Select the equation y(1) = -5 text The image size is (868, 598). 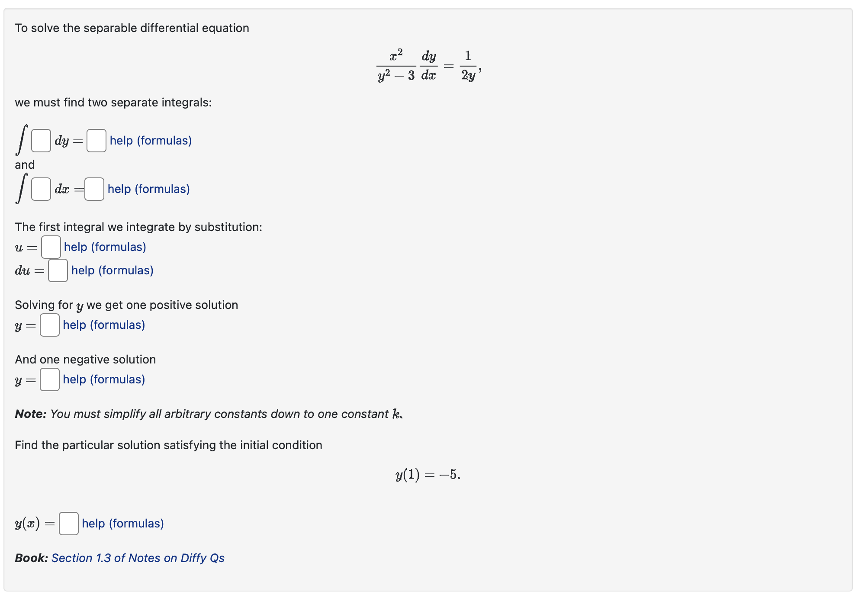point(427,475)
